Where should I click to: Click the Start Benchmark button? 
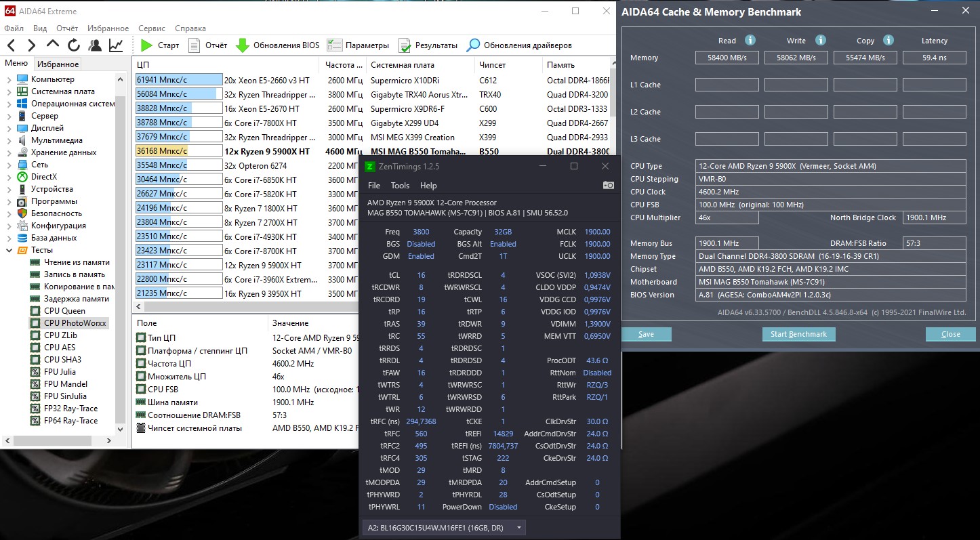click(799, 334)
